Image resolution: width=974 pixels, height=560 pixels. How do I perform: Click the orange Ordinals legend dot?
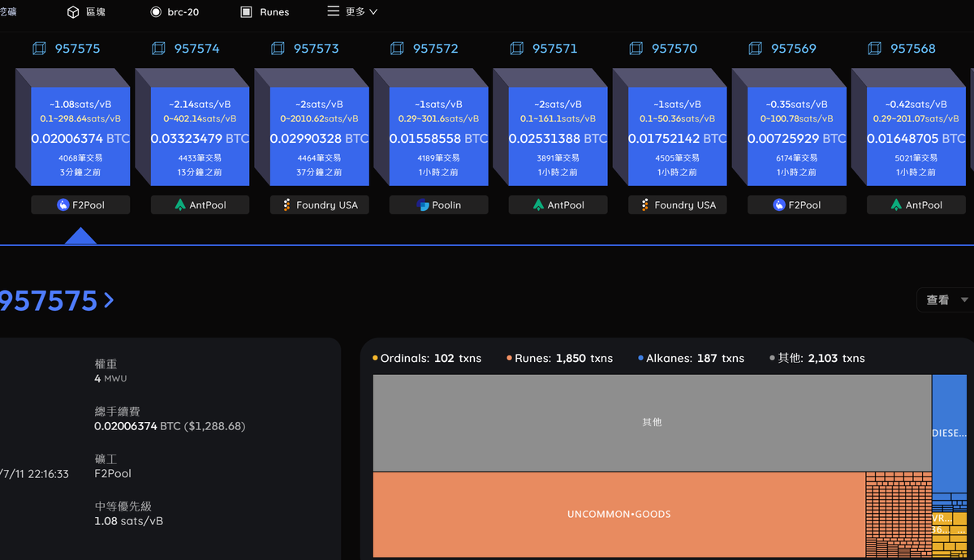point(375,358)
